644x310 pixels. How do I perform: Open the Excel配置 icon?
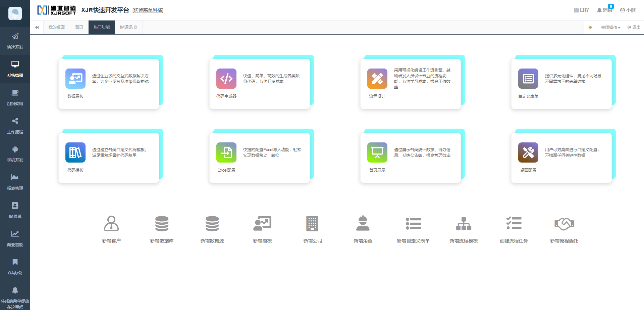[226, 152]
